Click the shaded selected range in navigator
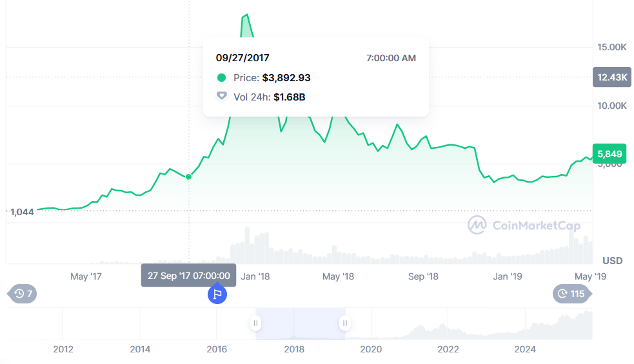Viewport: 634px width, 364px height. 301,323
